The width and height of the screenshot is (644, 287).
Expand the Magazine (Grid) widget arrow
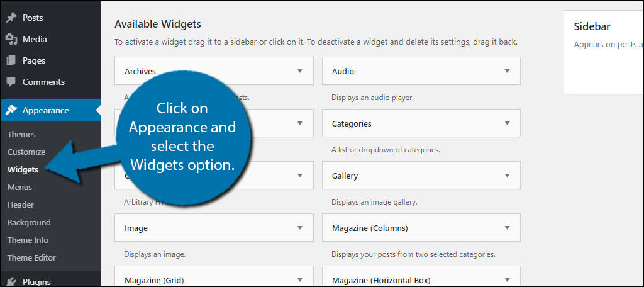point(300,280)
